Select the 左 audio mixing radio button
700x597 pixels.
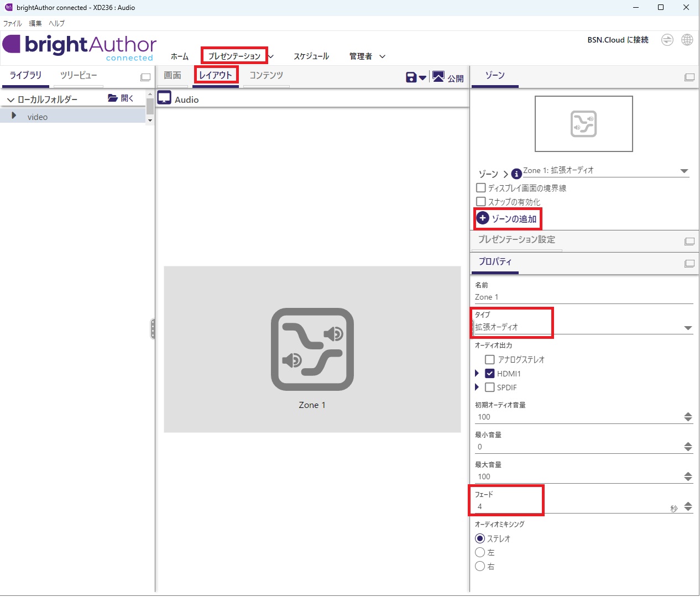click(480, 552)
